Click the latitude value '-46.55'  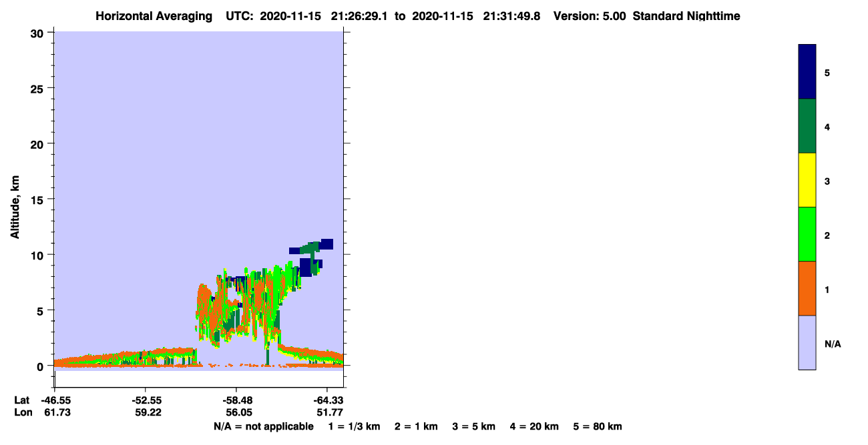(x=55, y=400)
